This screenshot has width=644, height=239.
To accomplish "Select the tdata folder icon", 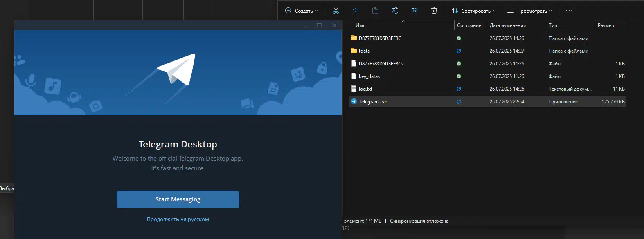I will (x=354, y=51).
